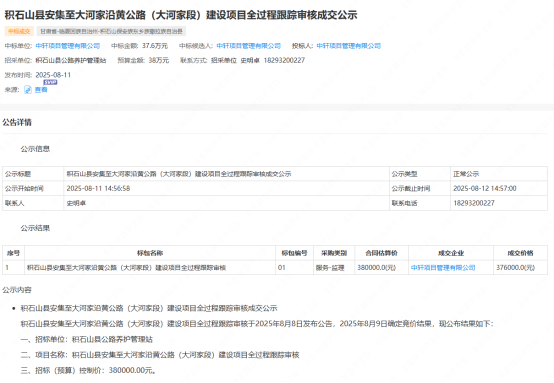This screenshot has height=383, width=554.
Task: Open 投标人 company link
Action: click(348, 46)
